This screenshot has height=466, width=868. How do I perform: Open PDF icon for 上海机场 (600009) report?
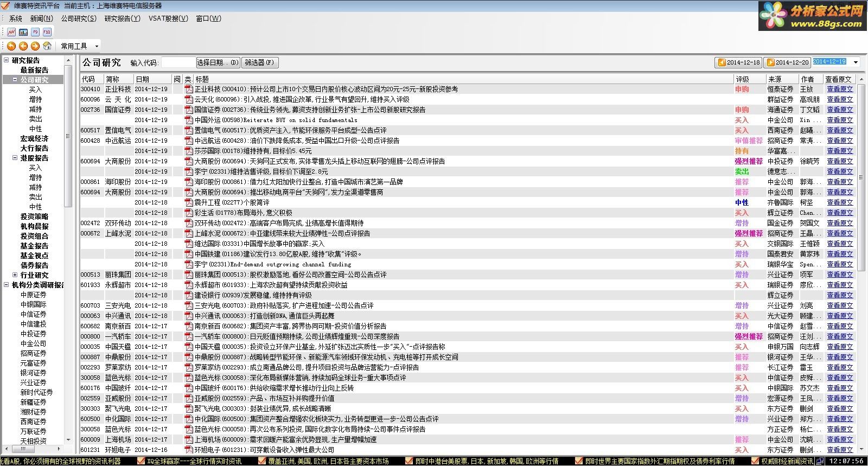tap(189, 439)
